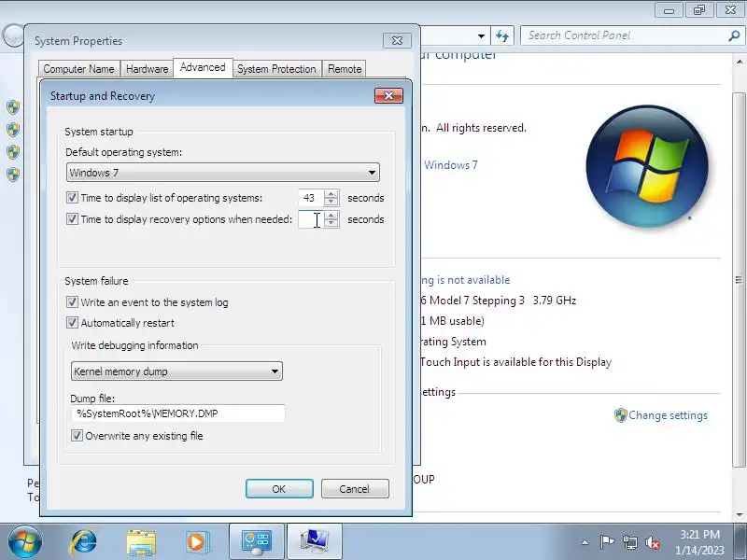Launch Internet Explorer from the taskbar

coord(84,542)
